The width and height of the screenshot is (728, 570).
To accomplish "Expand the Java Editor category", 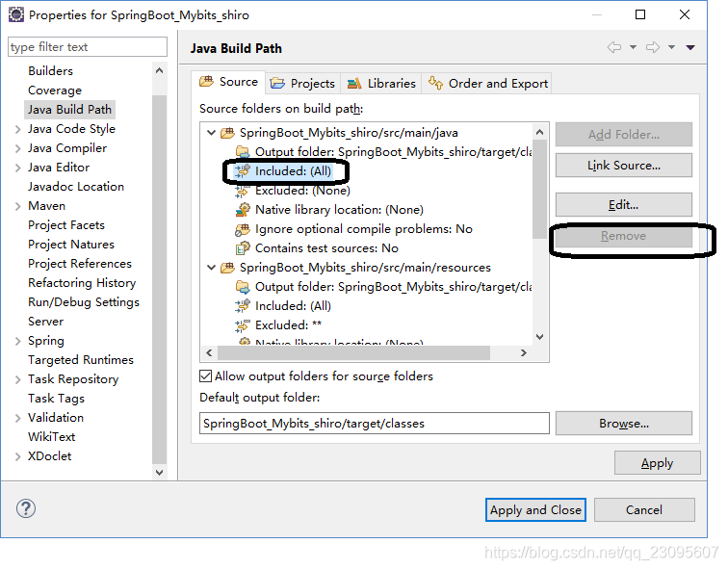I will coord(17,168).
